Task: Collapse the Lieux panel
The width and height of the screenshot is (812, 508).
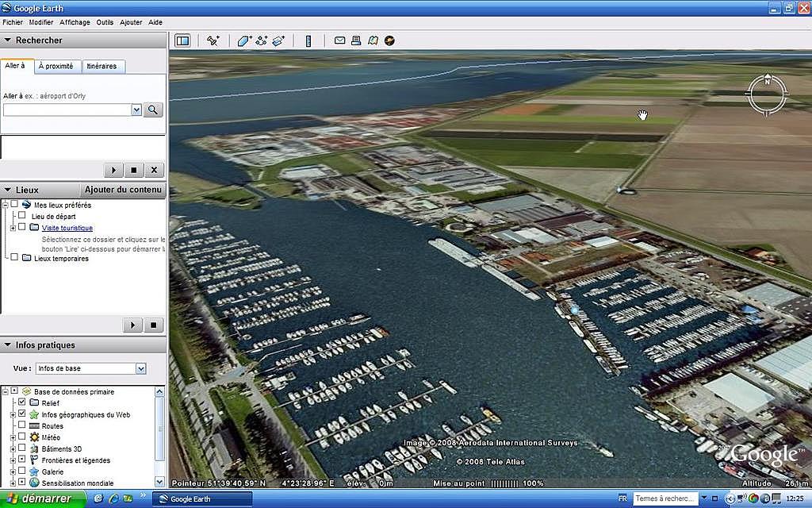Action: pyautogui.click(x=8, y=190)
